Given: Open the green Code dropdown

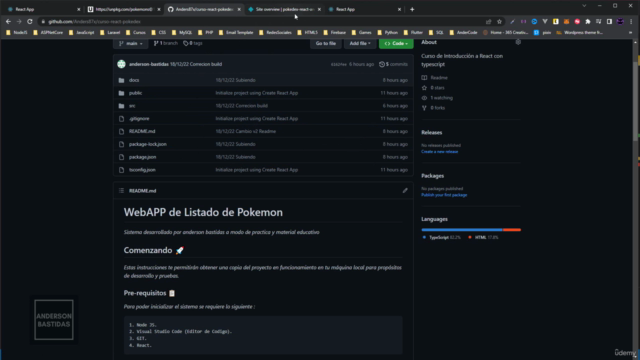Looking at the screenshot, I should pyautogui.click(x=396, y=43).
